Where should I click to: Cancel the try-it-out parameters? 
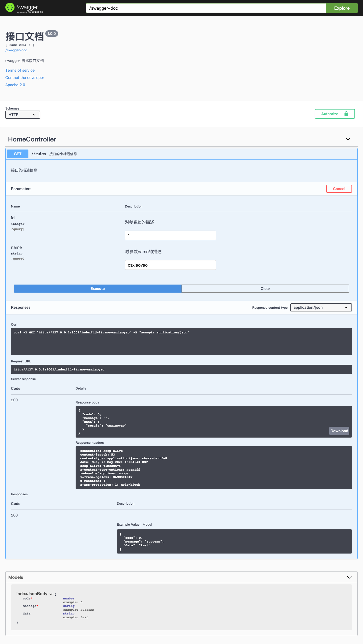339,189
